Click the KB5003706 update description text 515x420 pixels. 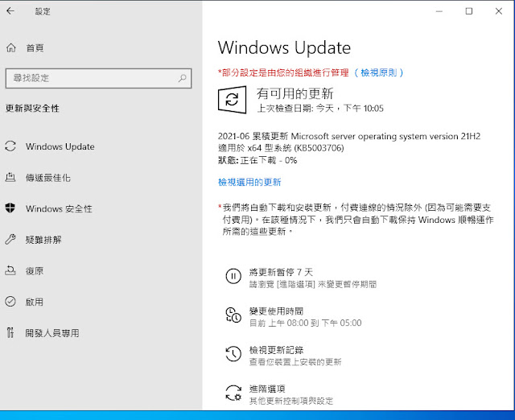[x=349, y=142]
